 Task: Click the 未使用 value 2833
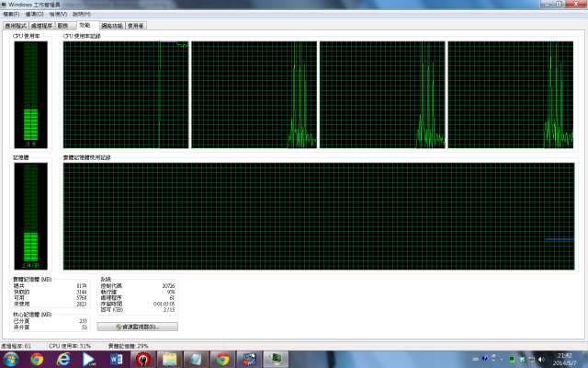click(x=82, y=304)
